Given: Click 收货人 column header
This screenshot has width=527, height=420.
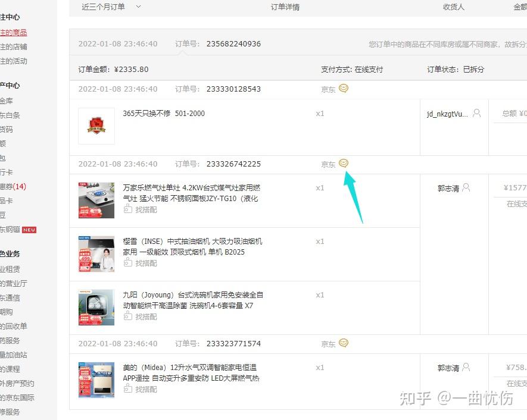Looking at the screenshot, I should click(x=454, y=7).
